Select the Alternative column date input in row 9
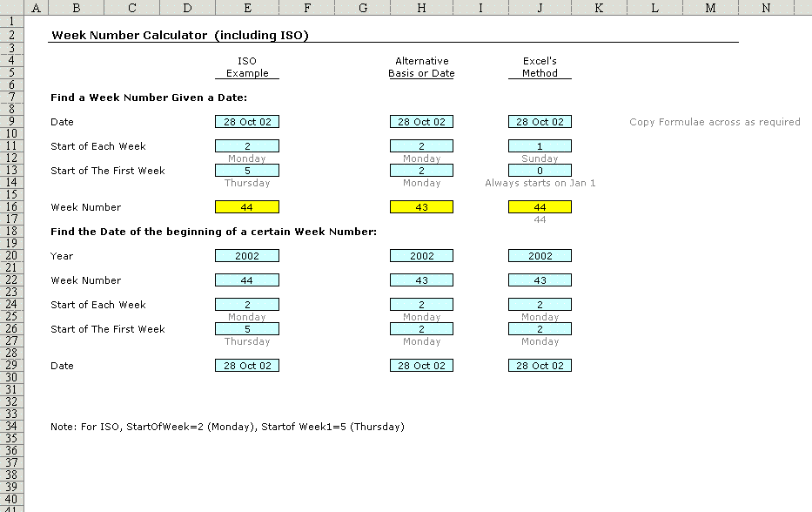The width and height of the screenshot is (812, 512). [421, 122]
